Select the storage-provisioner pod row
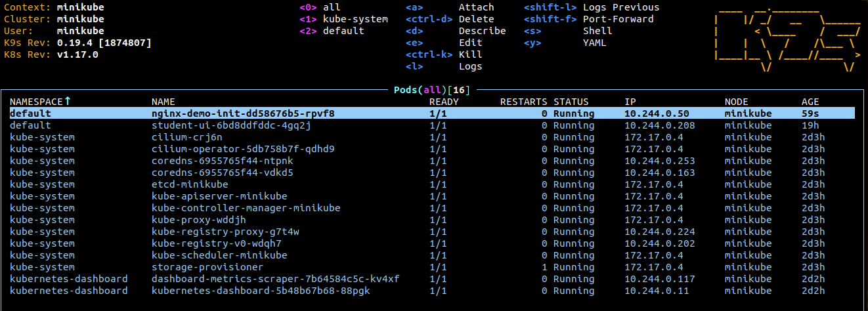The height and width of the screenshot is (311, 868). [207, 267]
